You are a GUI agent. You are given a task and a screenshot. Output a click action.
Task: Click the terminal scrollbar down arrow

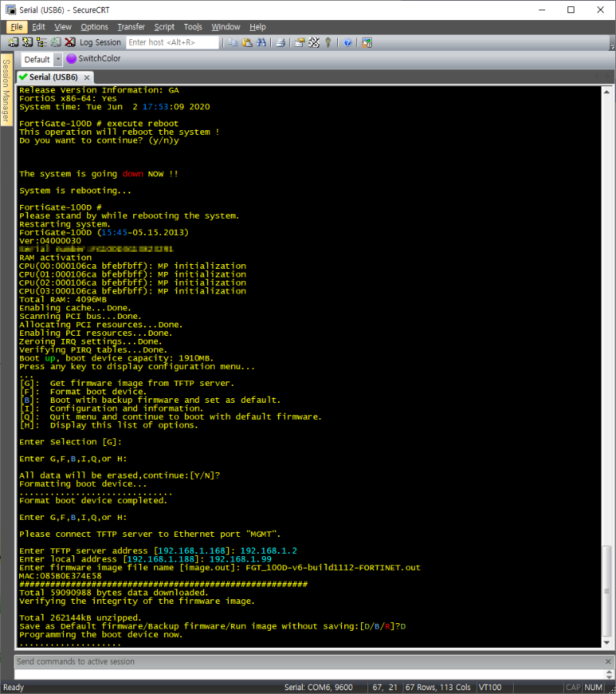pos(607,642)
